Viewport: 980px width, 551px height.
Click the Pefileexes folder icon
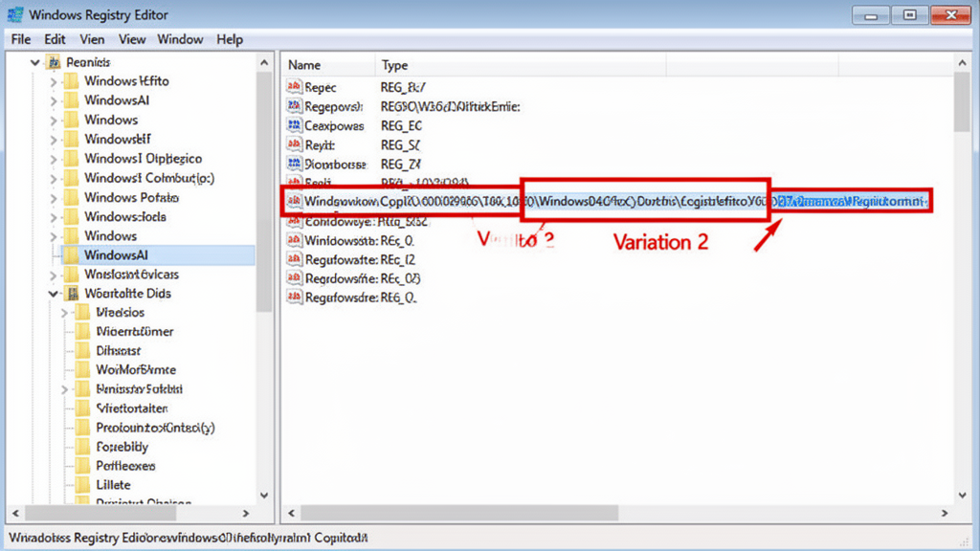(83, 466)
